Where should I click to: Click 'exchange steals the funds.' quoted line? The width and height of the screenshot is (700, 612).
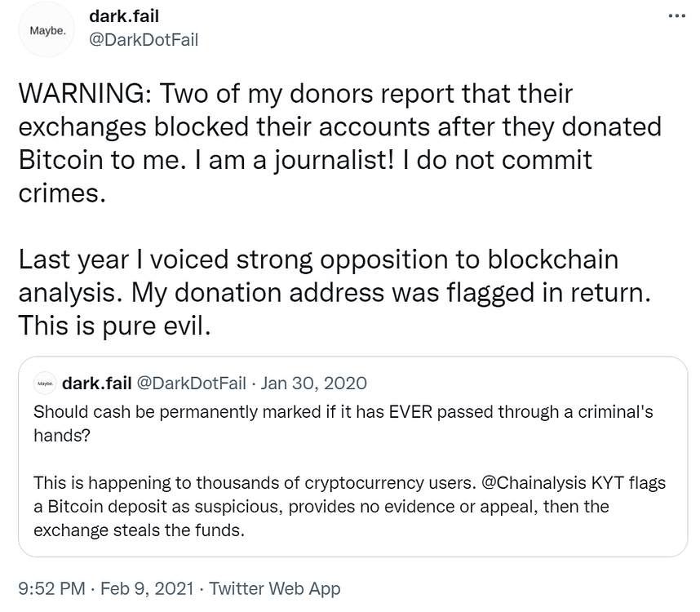coord(139,530)
